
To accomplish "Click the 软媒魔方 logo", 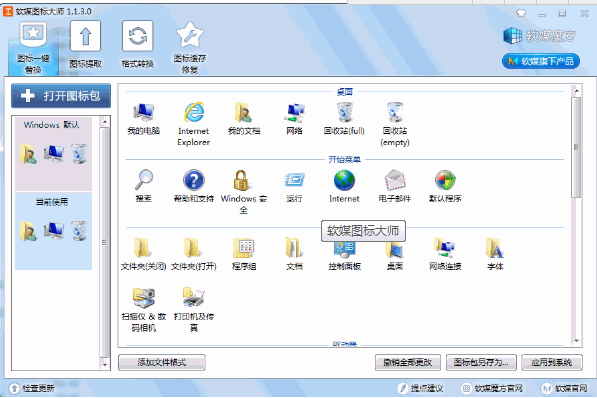I will pos(539,36).
